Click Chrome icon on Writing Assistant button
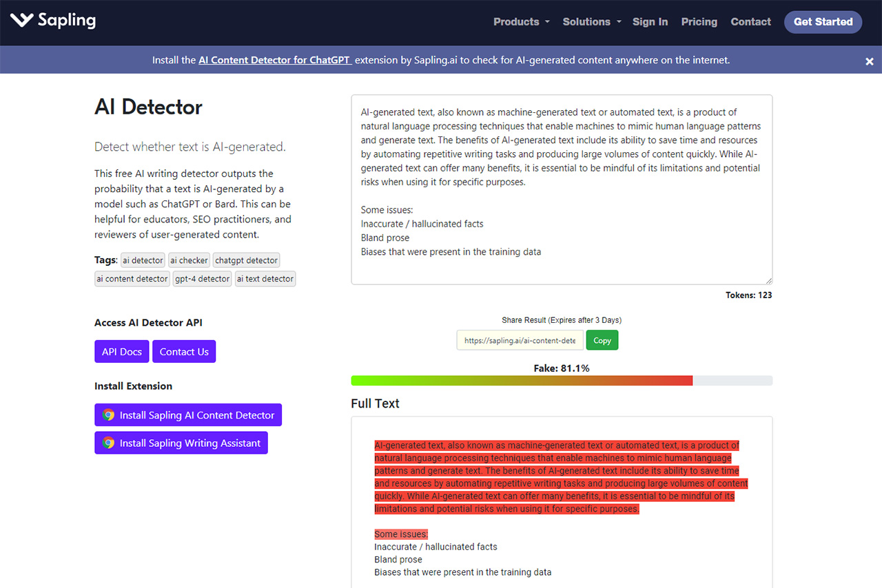 108,443
